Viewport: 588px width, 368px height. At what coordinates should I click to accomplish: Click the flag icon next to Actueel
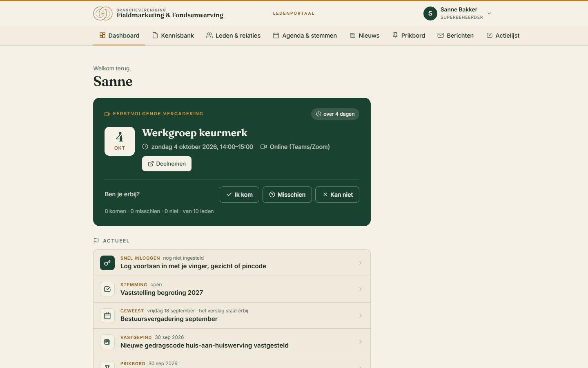coord(96,241)
